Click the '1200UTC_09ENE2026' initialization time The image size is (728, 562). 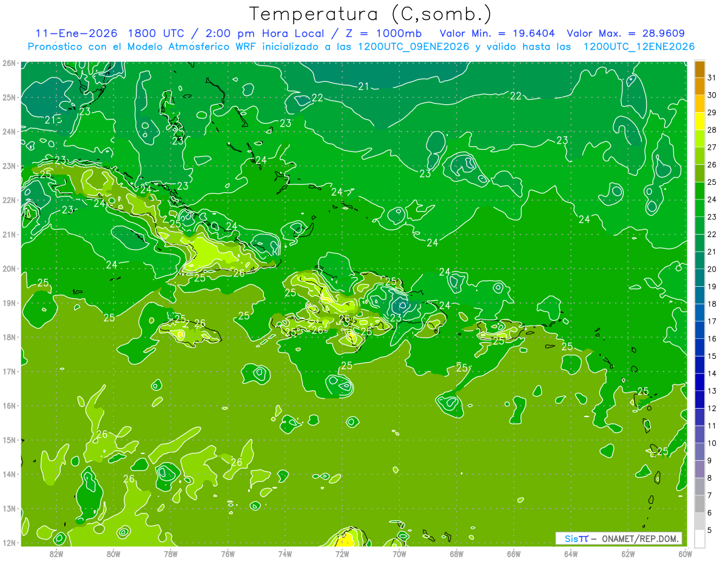tap(414, 47)
